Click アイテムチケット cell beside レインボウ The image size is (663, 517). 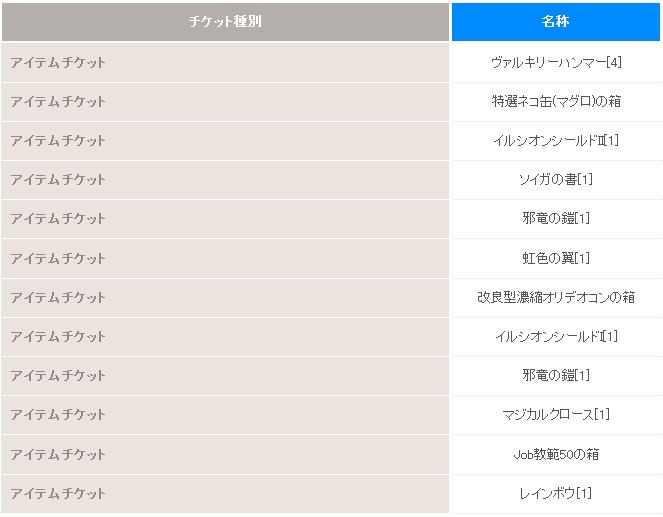[225, 493]
